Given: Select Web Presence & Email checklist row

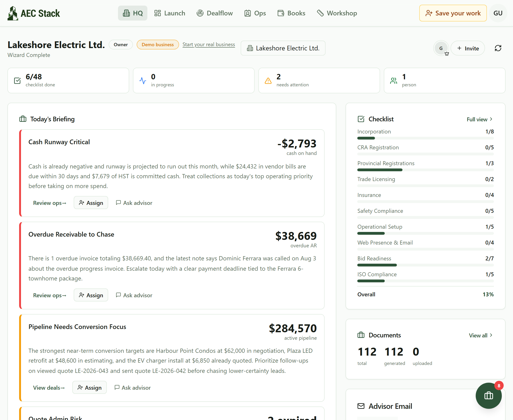Looking at the screenshot, I should click(x=426, y=245).
